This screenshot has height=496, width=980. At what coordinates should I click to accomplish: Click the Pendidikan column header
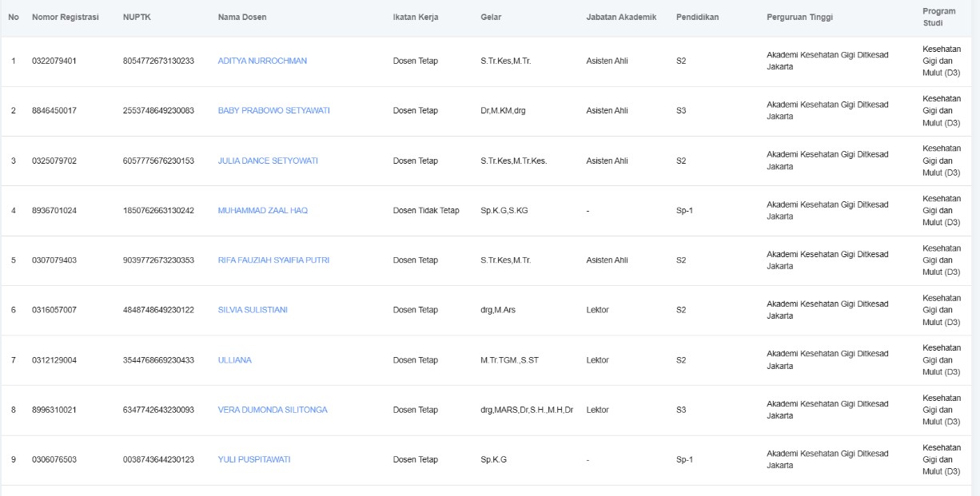697,18
